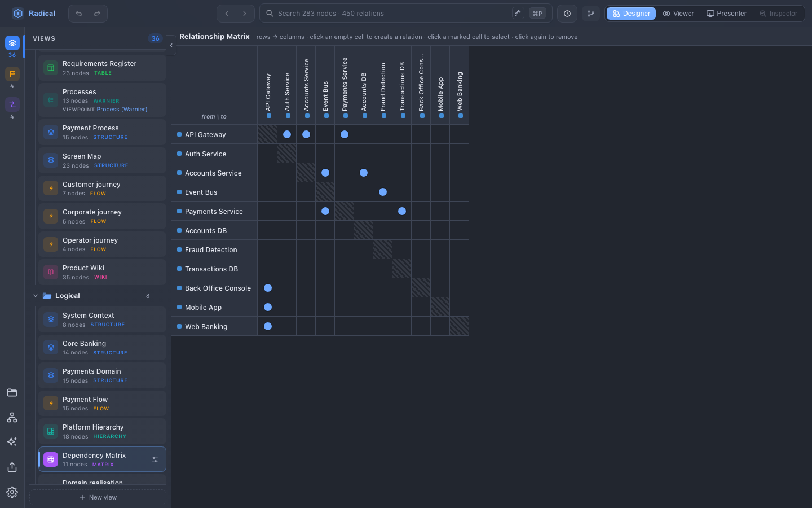Open the flag icon in left rail

tap(12, 74)
